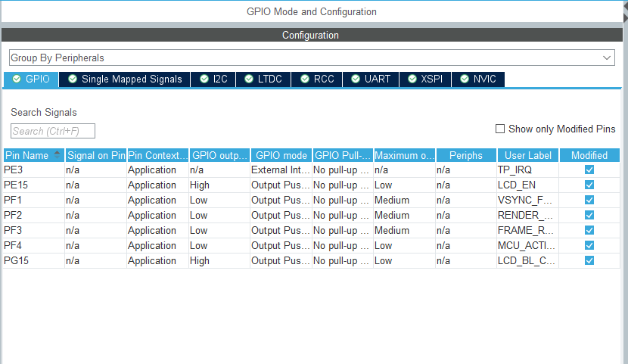Click the green check icon on GPIO tab
This screenshot has width=628, height=364.
click(x=17, y=79)
